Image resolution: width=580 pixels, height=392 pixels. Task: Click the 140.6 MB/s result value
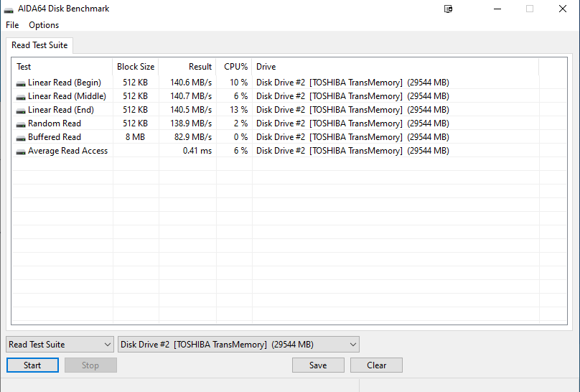point(191,83)
